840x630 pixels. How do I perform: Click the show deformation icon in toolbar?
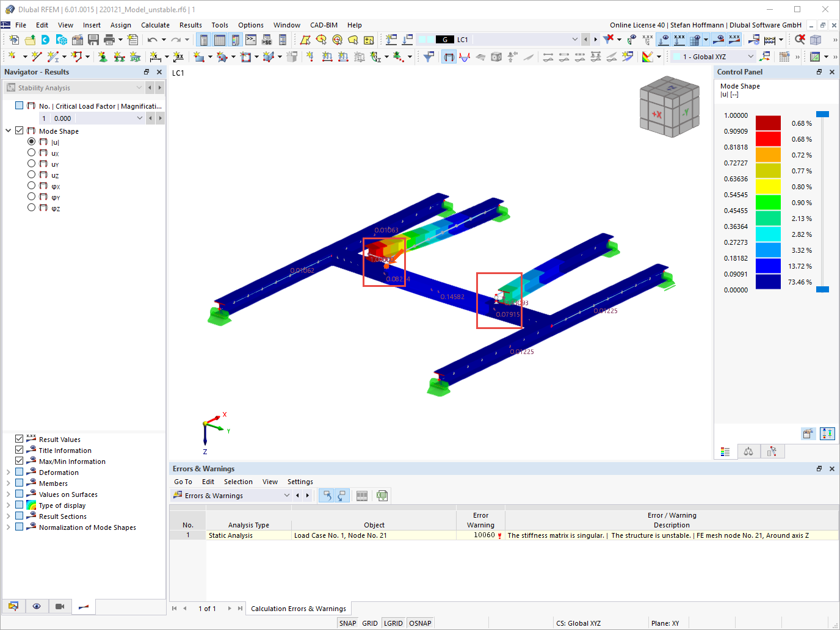pos(449,57)
